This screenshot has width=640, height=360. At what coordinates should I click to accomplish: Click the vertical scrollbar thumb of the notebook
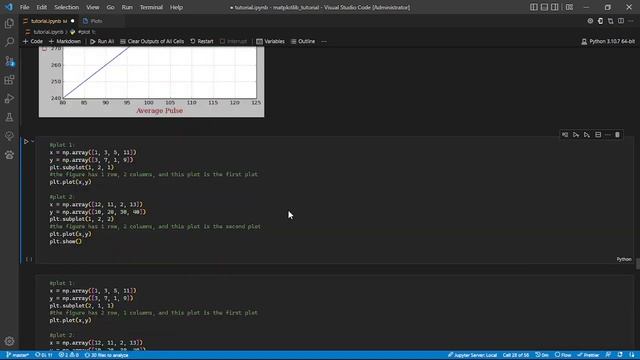[x=638, y=264]
